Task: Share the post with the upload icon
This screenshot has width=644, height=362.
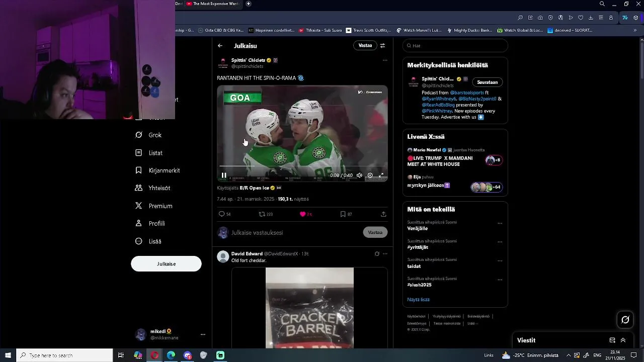Action: coord(383,214)
